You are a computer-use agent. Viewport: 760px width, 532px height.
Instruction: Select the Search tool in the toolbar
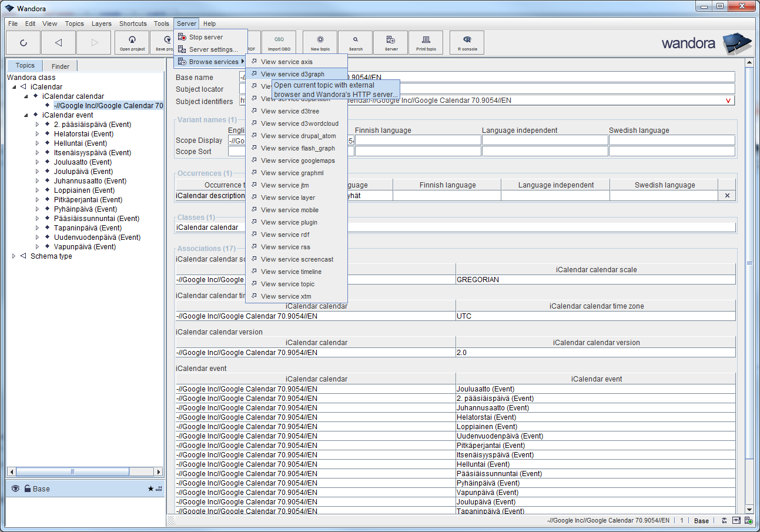click(354, 42)
